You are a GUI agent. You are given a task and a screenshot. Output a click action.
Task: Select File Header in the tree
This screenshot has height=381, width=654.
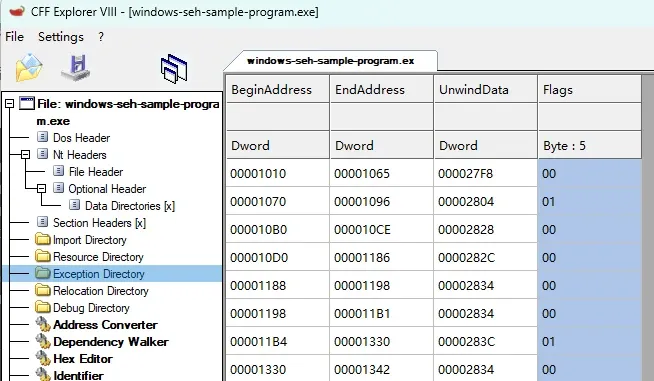(x=96, y=172)
